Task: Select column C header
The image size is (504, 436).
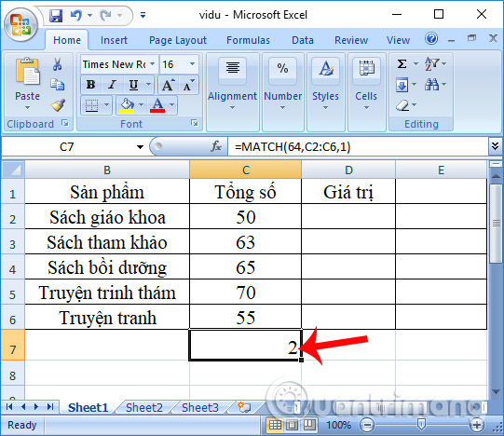Action: point(246,170)
